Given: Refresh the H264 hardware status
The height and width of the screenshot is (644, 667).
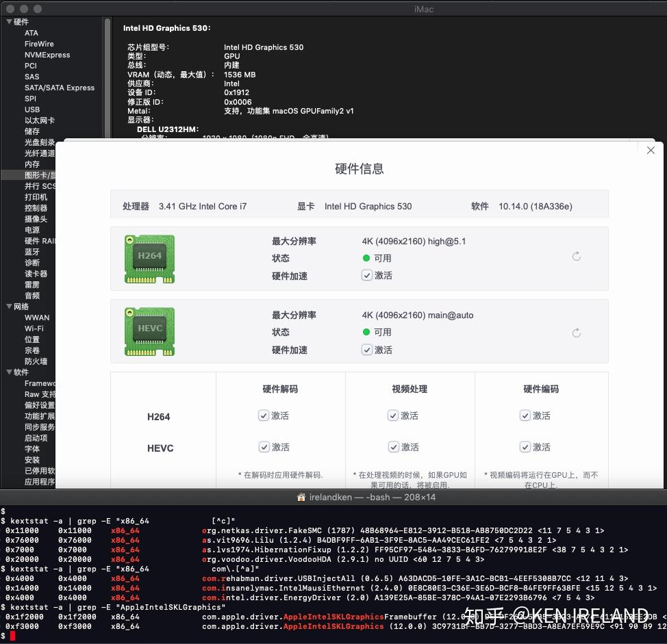Looking at the screenshot, I should (576, 256).
